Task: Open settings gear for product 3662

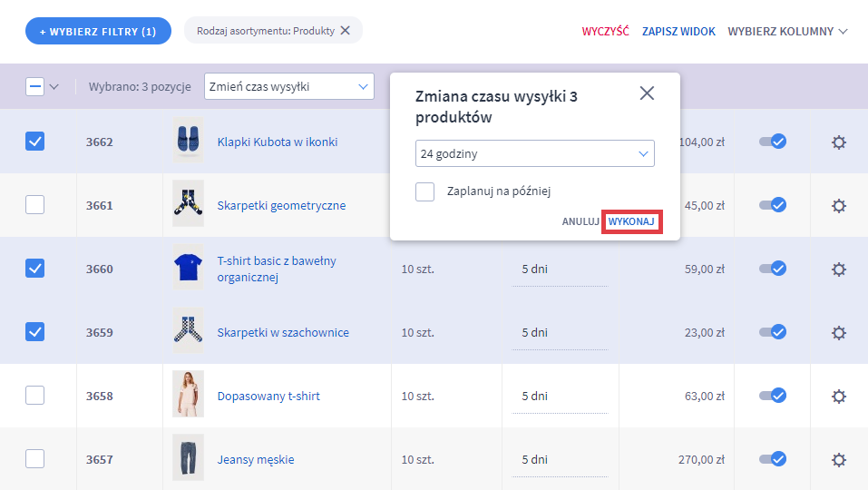Action: point(839,142)
